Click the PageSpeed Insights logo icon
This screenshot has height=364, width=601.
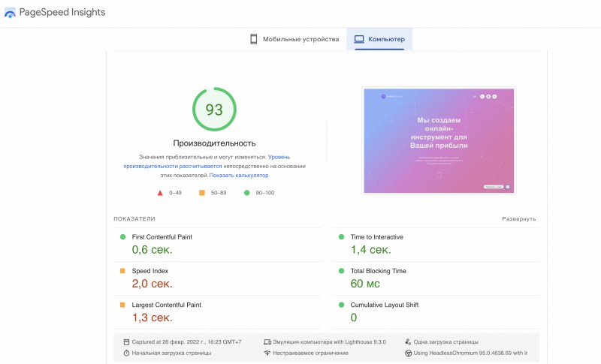10,14
